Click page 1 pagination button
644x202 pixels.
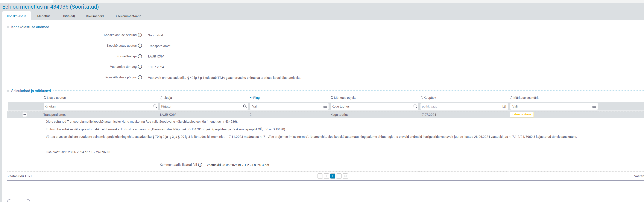click(x=332, y=176)
